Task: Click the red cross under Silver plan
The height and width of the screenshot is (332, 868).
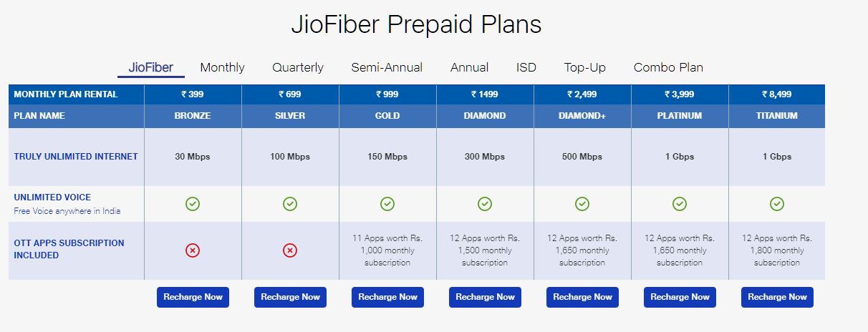Action: click(290, 250)
